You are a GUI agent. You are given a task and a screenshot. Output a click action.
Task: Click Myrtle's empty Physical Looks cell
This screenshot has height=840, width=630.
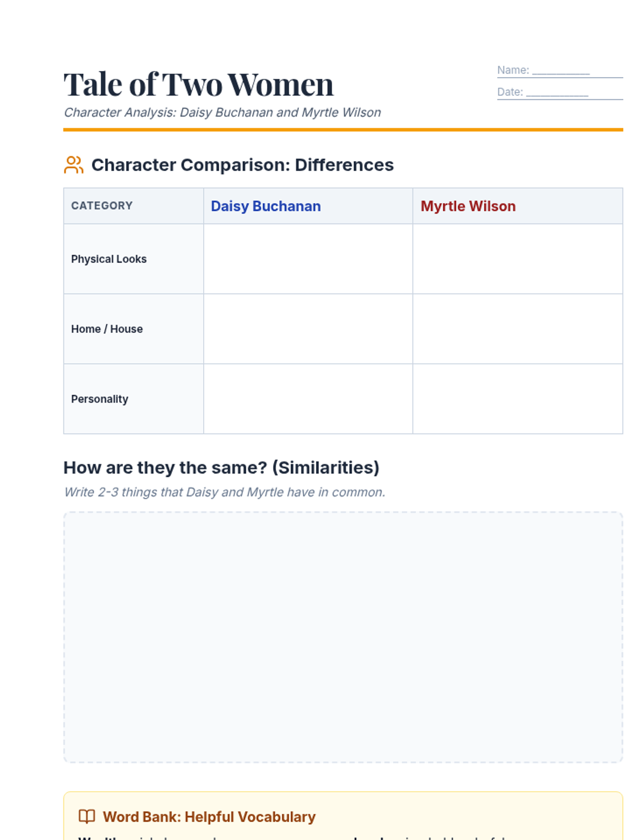518,259
